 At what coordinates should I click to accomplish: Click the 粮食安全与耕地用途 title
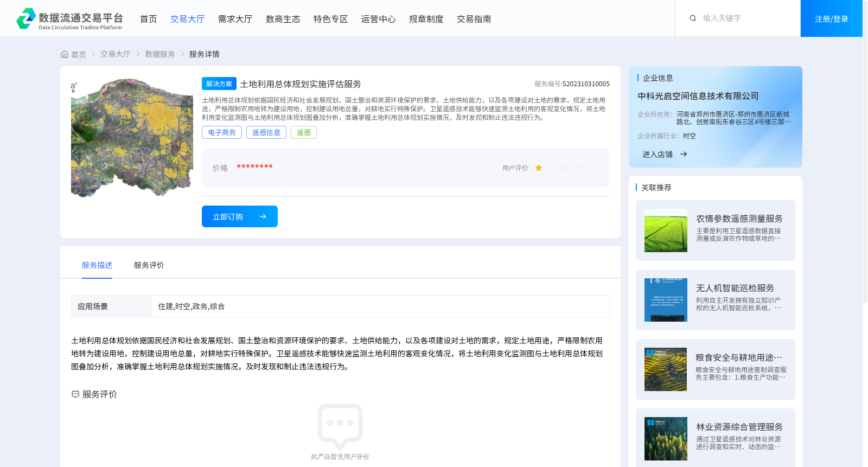point(739,357)
